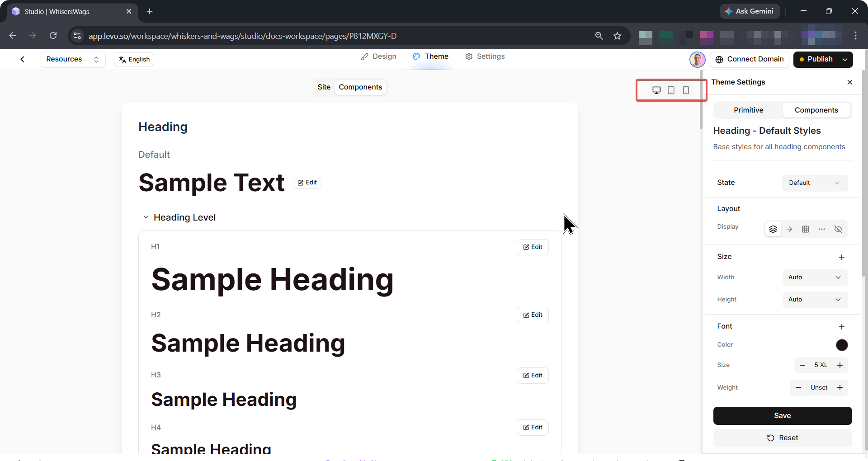Click the back arrow beside Resources
The width and height of the screenshot is (868, 461).
click(x=22, y=59)
